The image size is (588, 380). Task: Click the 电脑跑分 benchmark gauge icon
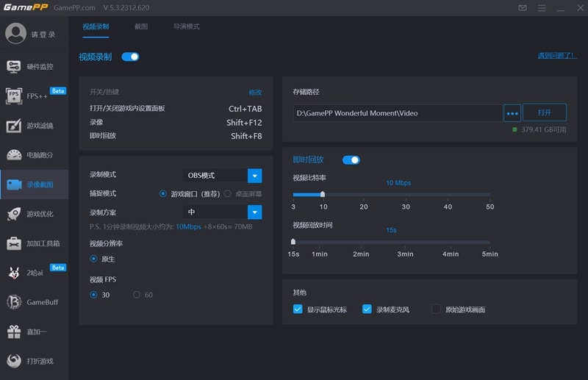pos(14,154)
